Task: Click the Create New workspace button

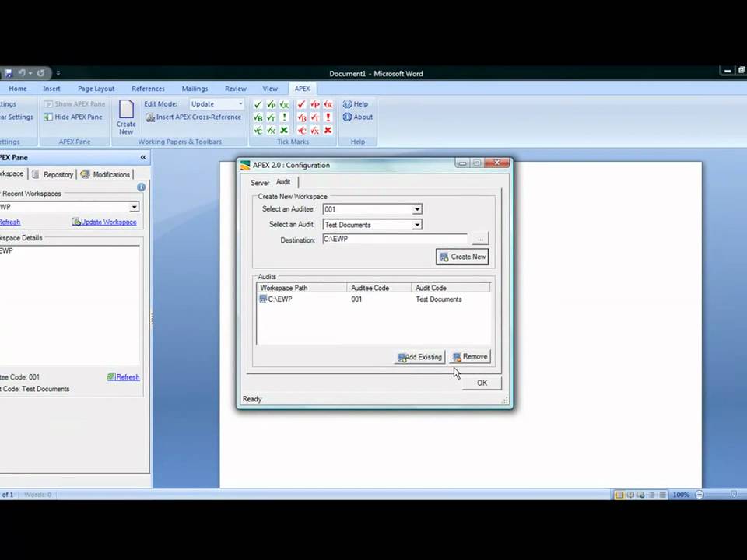Action: click(x=462, y=257)
